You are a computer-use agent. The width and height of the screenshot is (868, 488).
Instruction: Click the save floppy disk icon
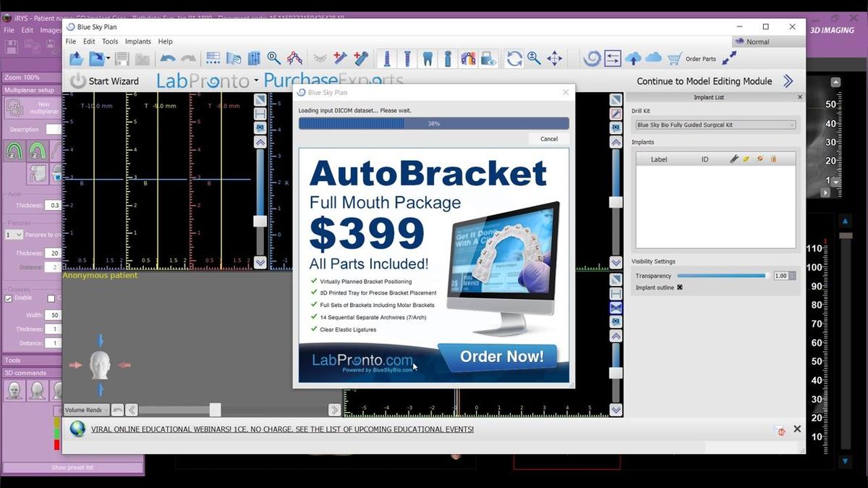(122, 59)
